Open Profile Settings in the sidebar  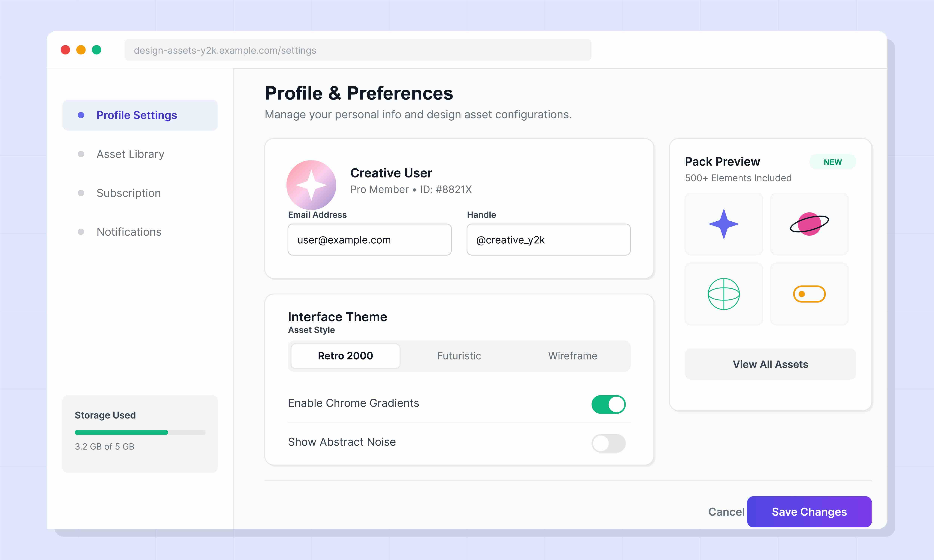point(140,115)
